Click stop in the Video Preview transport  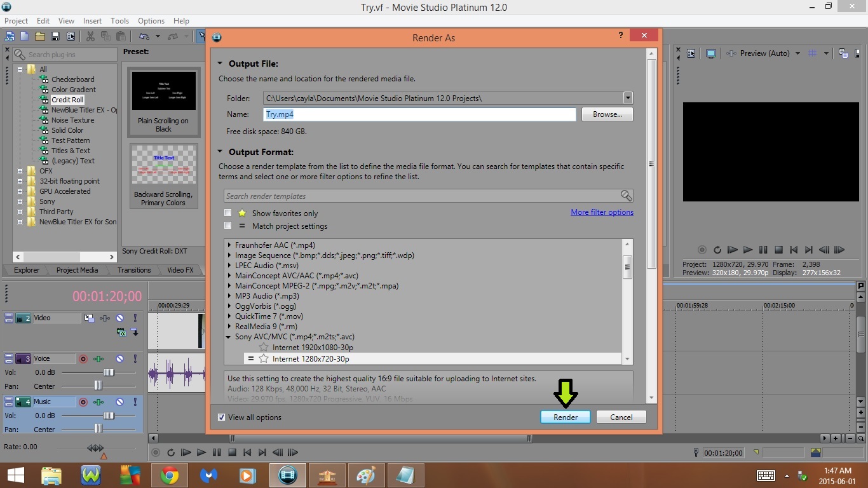pyautogui.click(x=778, y=250)
